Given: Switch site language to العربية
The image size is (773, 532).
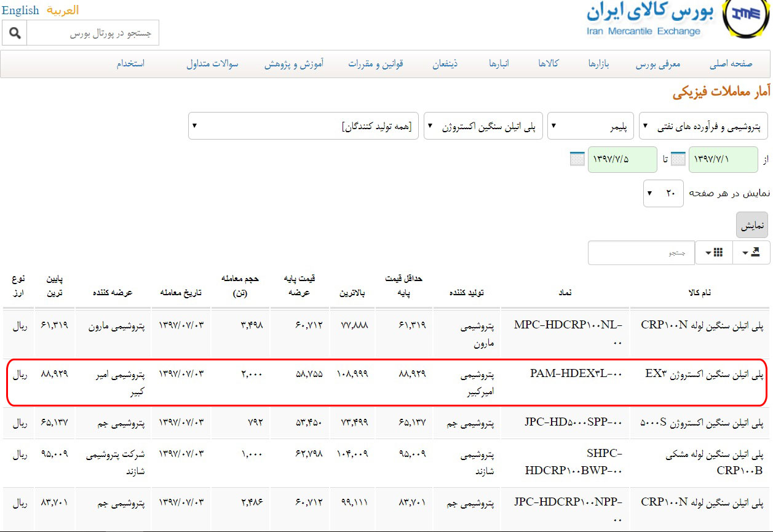Looking at the screenshot, I should pos(63,10).
